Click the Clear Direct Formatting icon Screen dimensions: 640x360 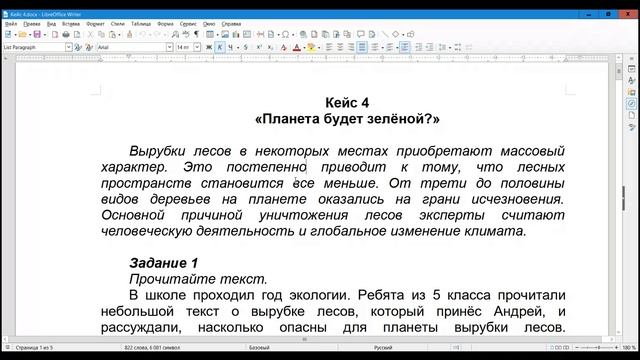coord(284,48)
